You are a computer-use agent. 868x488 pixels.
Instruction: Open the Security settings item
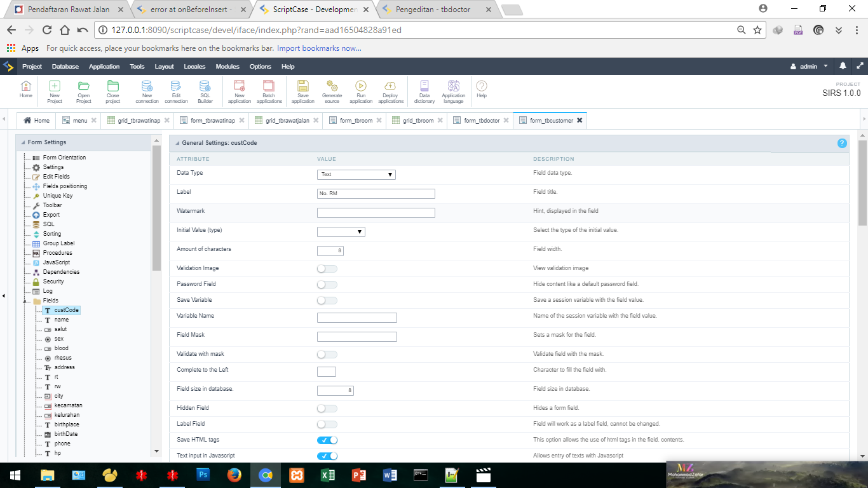pos(53,281)
